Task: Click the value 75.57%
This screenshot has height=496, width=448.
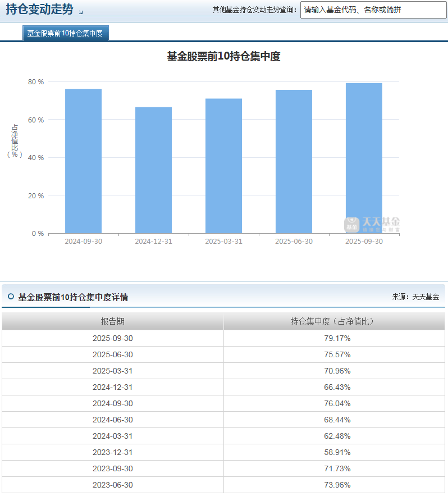Action: pyautogui.click(x=337, y=354)
